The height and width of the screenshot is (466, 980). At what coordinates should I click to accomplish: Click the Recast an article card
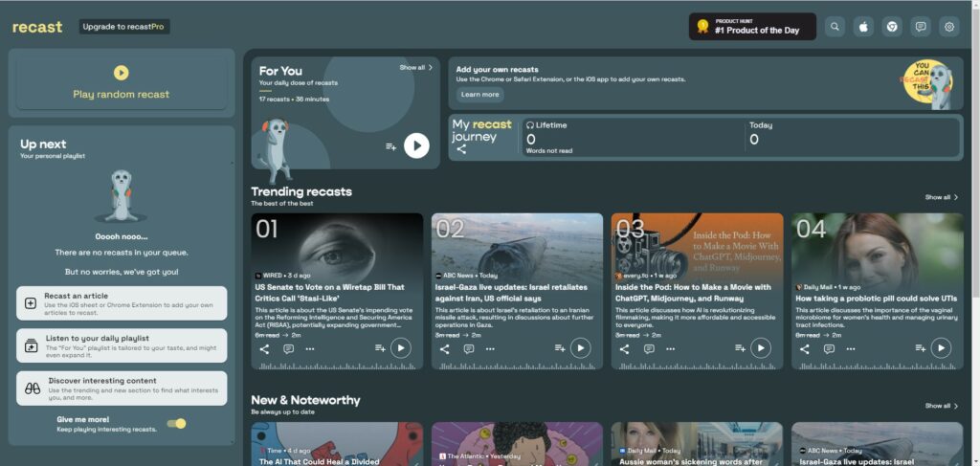coord(122,303)
